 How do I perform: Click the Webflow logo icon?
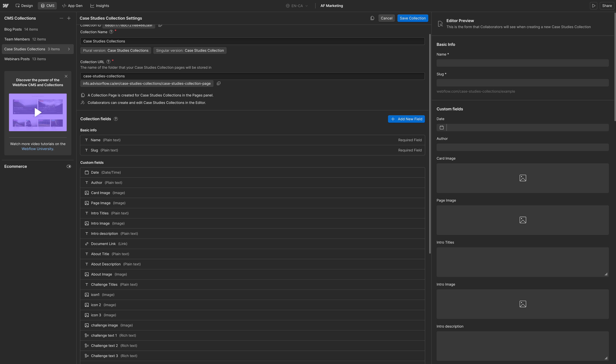click(5, 5)
